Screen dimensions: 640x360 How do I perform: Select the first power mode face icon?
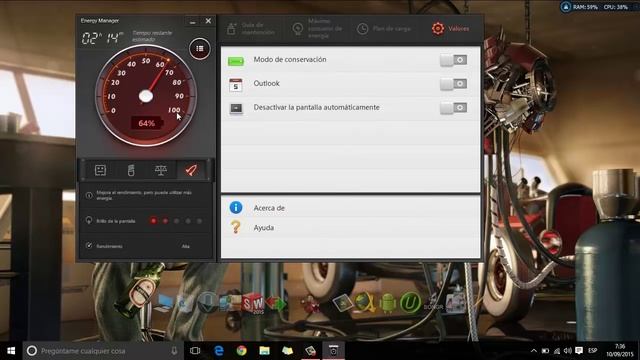click(x=100, y=170)
